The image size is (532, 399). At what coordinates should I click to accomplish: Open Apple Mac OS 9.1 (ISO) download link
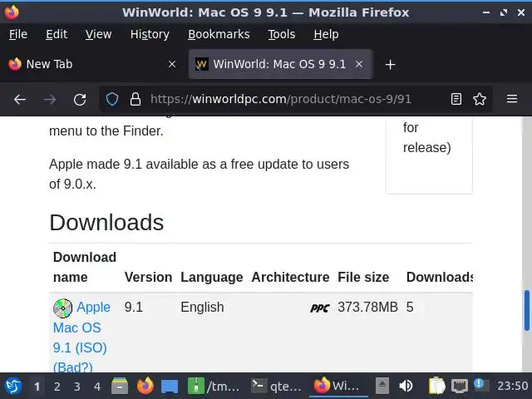pos(81,337)
